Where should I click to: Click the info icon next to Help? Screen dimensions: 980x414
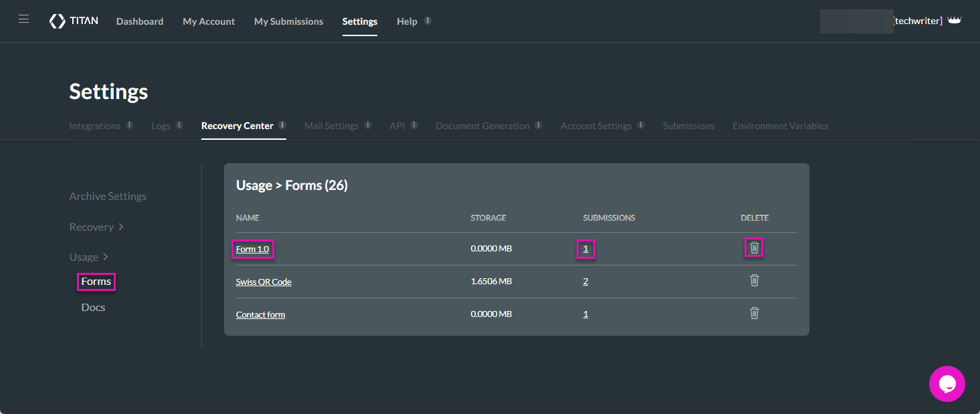point(426,19)
